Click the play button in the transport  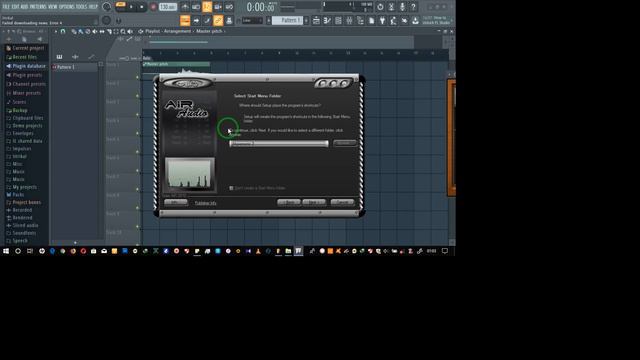pos(131,7)
